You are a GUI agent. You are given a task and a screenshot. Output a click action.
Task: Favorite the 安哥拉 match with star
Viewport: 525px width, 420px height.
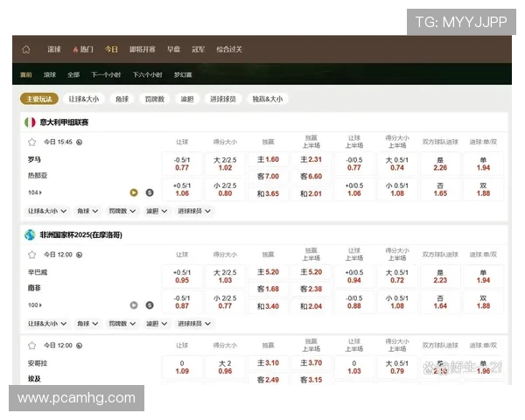click(31, 346)
